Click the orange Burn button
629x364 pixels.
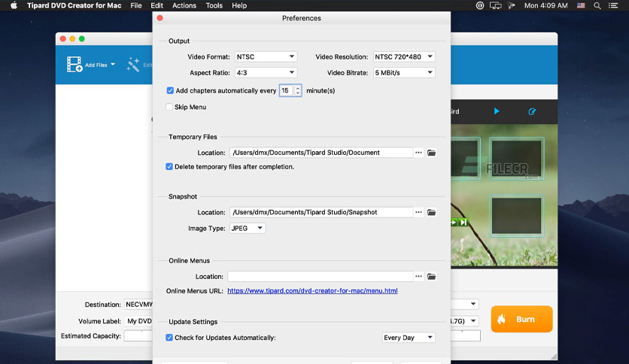522,319
